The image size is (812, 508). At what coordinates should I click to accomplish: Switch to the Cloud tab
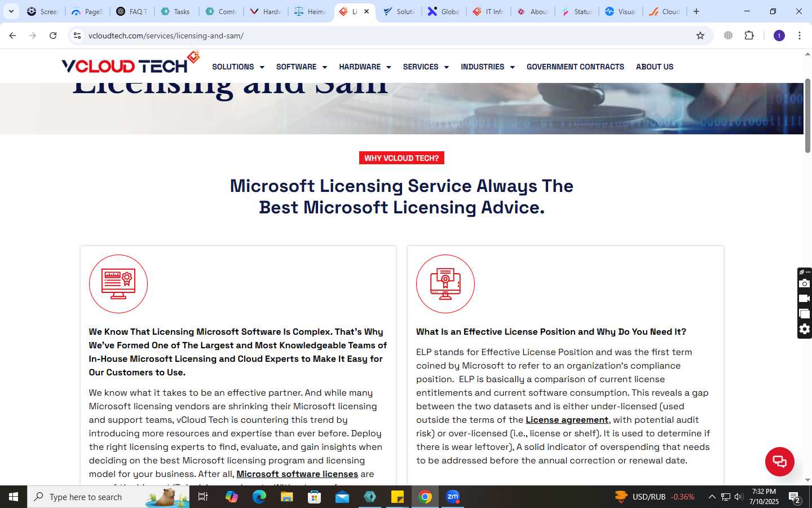click(665, 11)
